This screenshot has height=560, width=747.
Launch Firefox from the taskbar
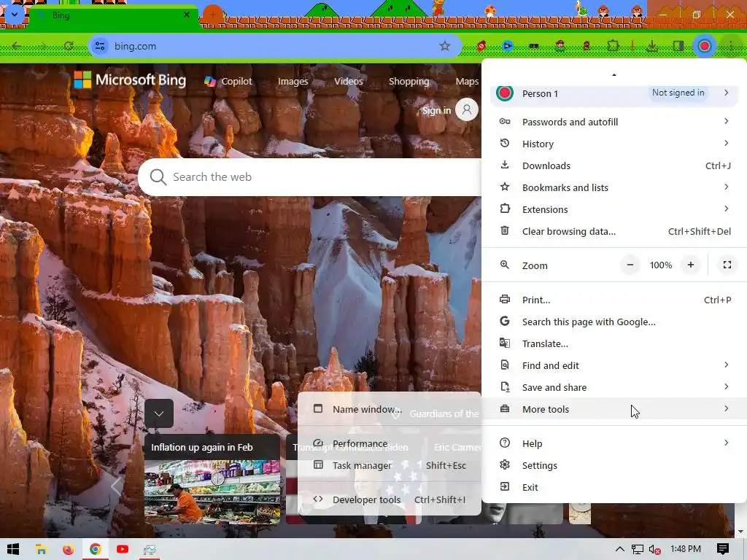click(x=68, y=550)
